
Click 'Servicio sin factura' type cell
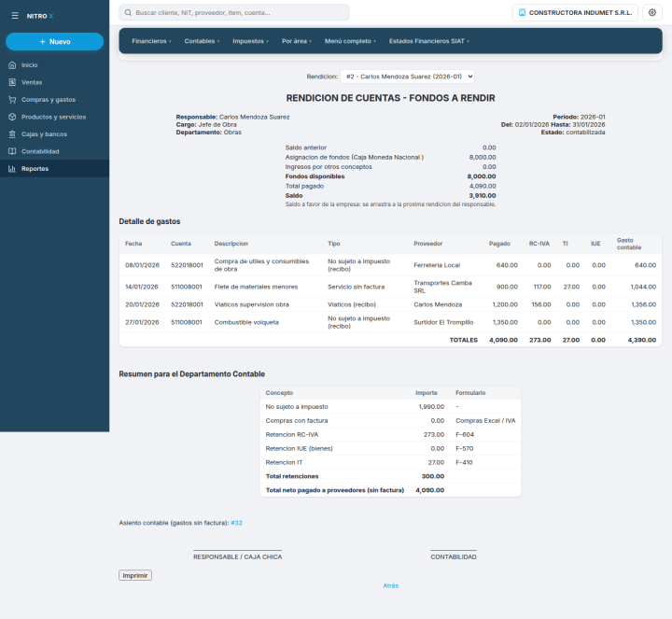pyautogui.click(x=357, y=287)
